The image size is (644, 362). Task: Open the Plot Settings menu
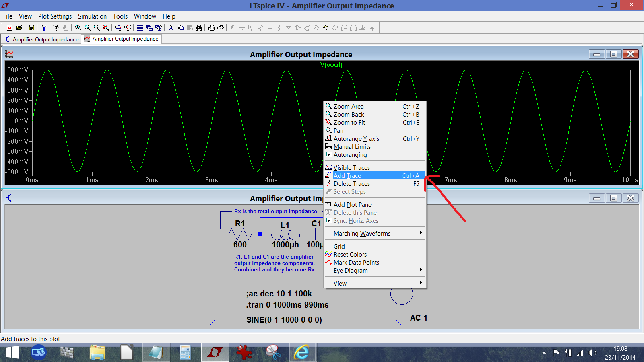(55, 16)
